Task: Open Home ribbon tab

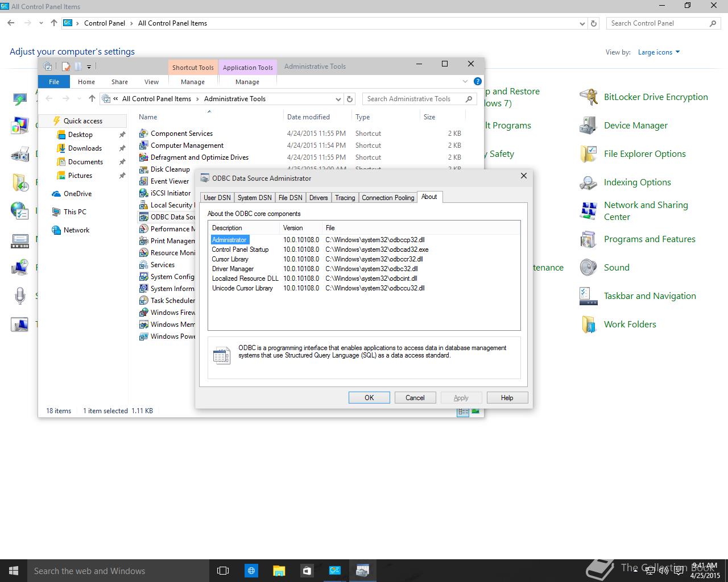Action: [x=86, y=82]
